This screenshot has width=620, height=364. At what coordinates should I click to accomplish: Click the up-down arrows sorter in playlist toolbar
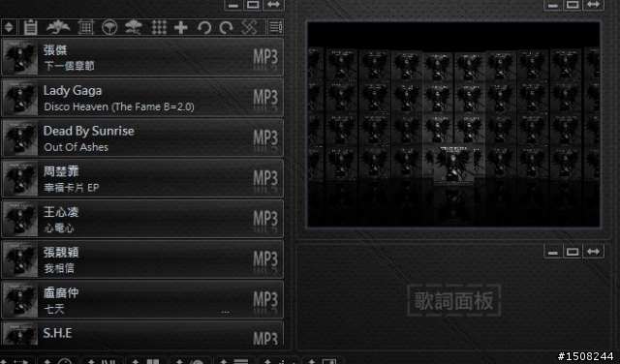click(9, 27)
